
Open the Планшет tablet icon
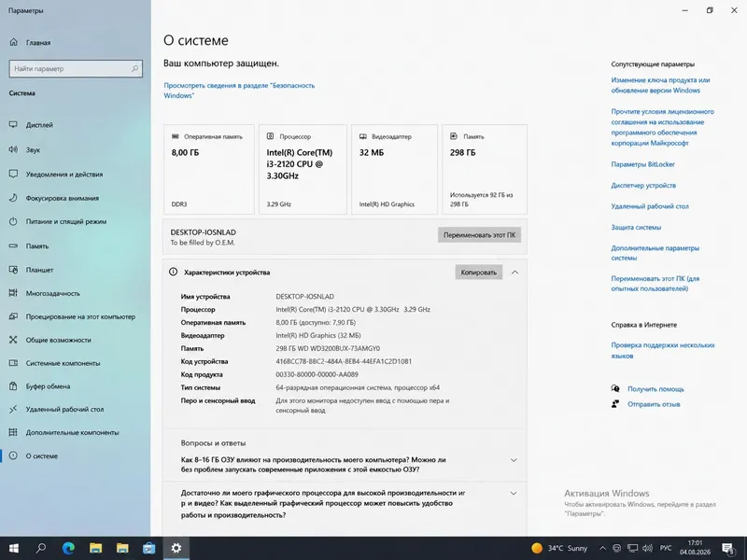point(13,270)
